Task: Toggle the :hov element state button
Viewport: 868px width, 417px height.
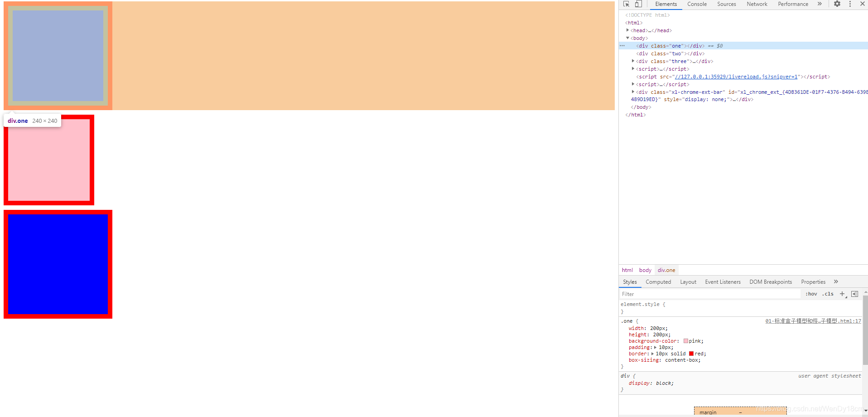Action: pos(811,294)
